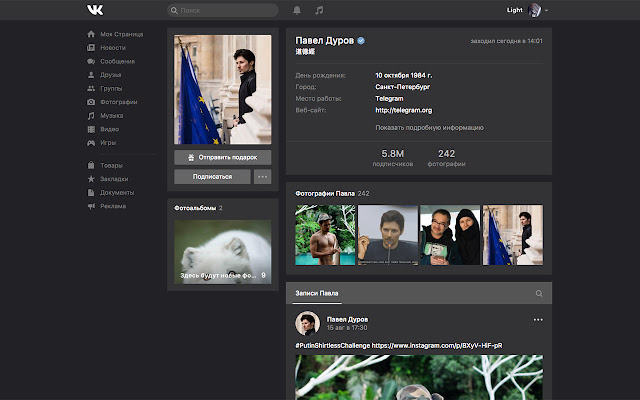Go to Новости in left menu

pos(112,47)
